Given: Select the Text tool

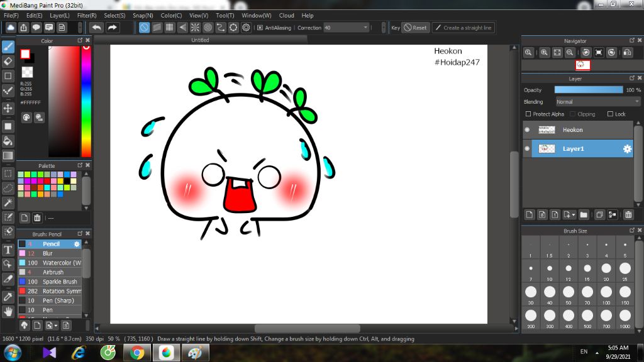Looking at the screenshot, I should tap(8, 250).
